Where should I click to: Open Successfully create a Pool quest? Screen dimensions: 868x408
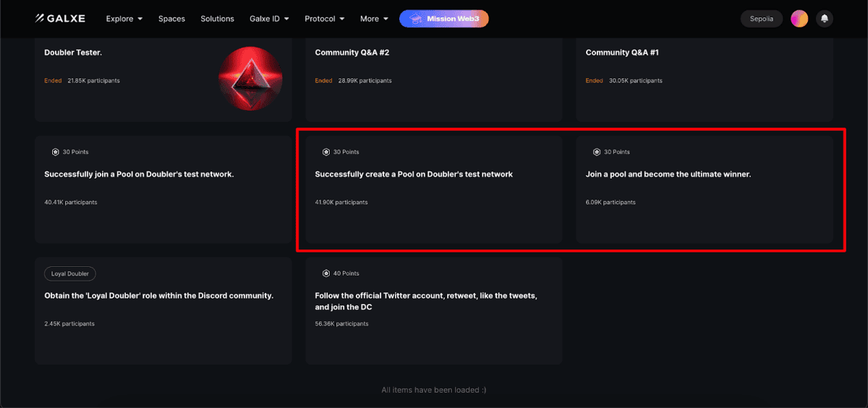(434, 189)
